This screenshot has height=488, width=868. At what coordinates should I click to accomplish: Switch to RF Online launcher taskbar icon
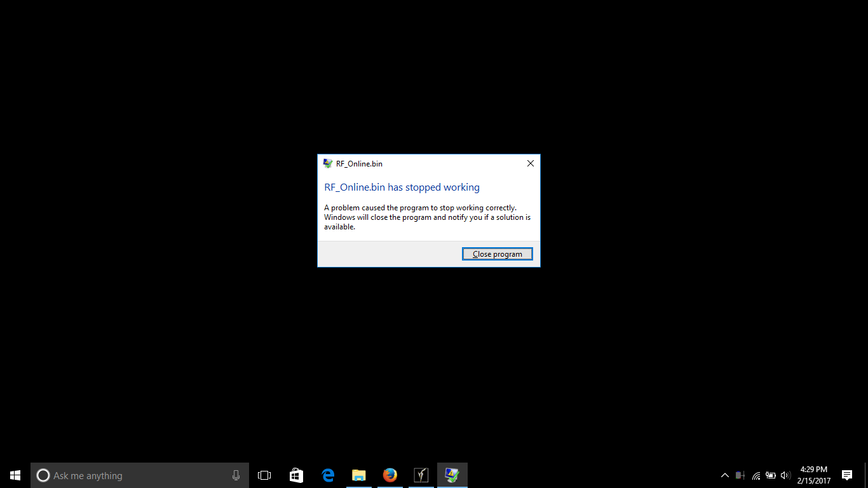[x=421, y=475]
